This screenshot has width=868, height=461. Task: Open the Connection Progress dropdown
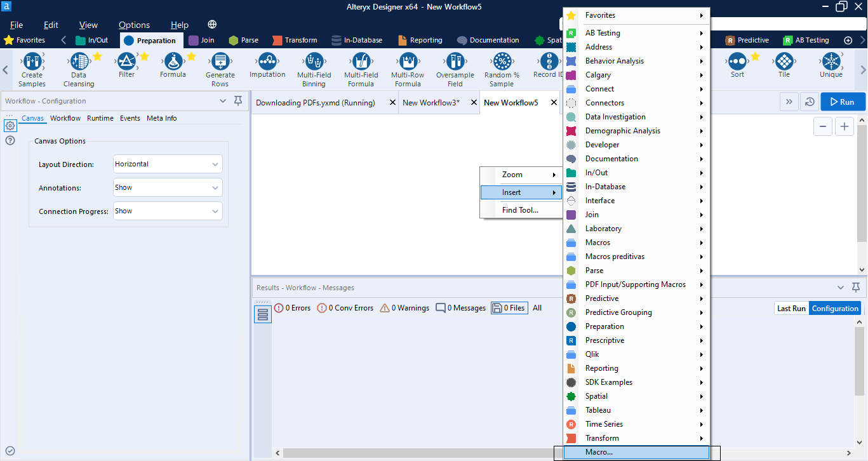[168, 211]
